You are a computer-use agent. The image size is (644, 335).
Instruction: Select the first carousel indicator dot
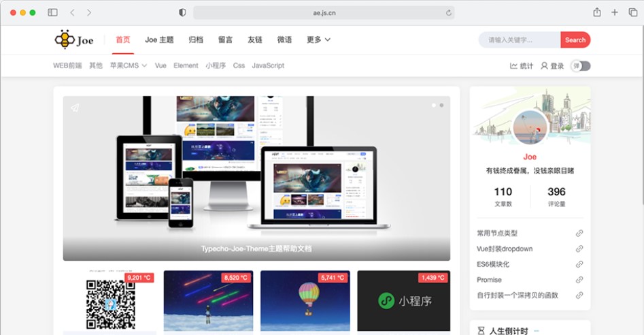[x=433, y=106]
